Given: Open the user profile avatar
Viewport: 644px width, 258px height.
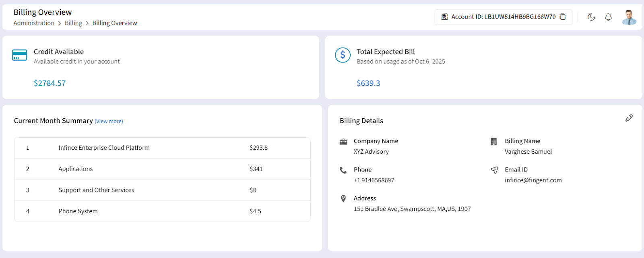Looking at the screenshot, I should point(629,17).
